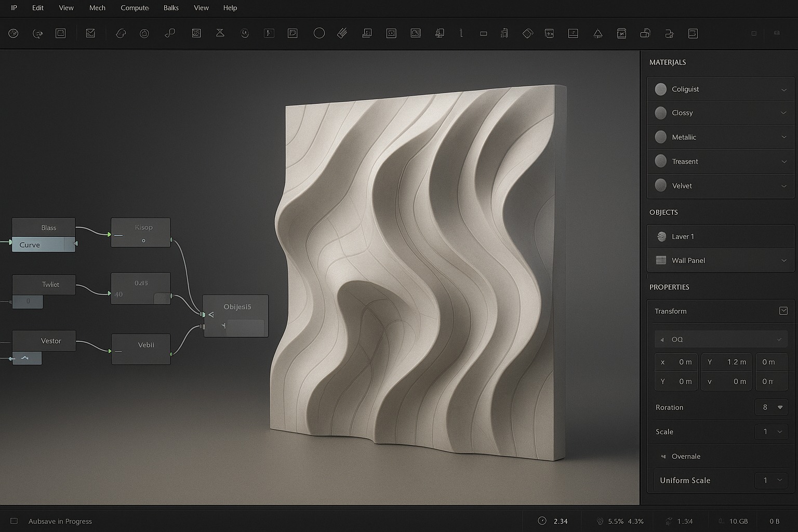Toggle the Overnale option icon
Viewport: 798px width, 532px height.
[x=663, y=456]
